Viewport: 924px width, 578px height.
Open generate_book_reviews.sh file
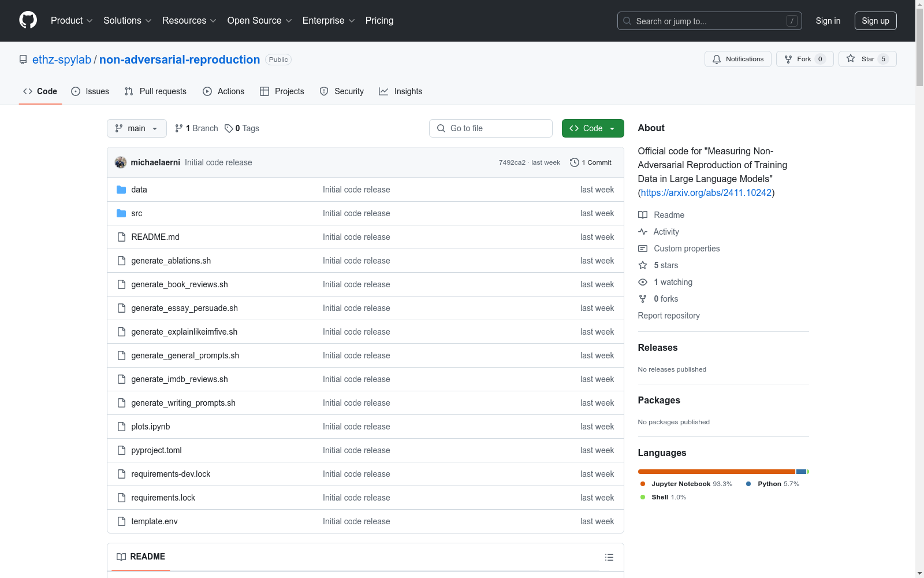point(180,284)
